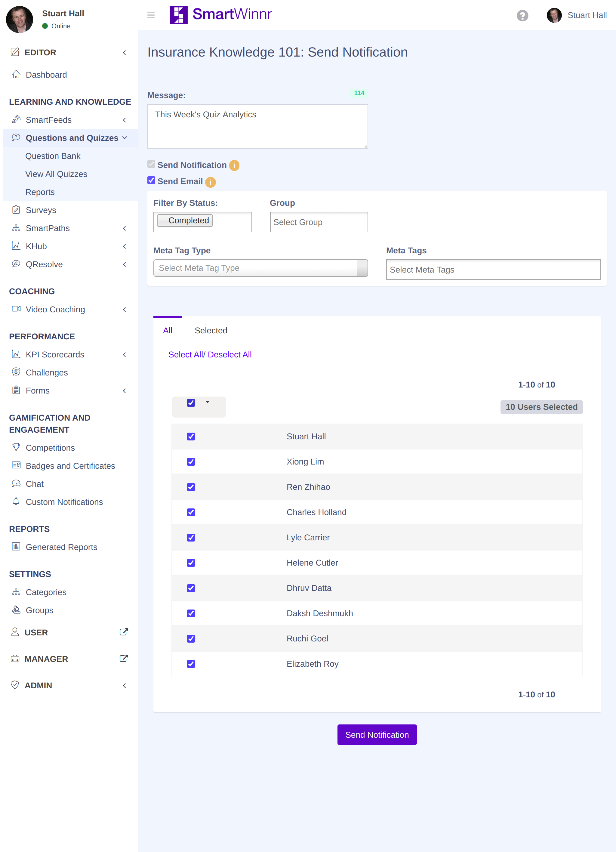Open the Competitions menu item
The width and height of the screenshot is (616, 852).
tap(50, 448)
